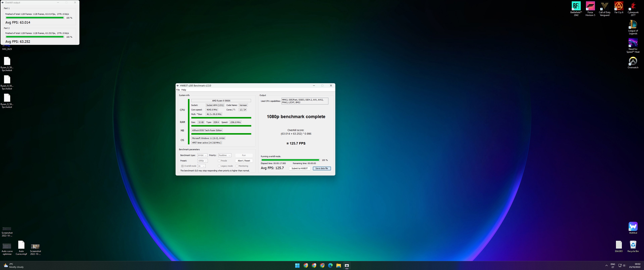The height and width of the screenshot is (270, 644).
Task: Open the Help menu in HWBOT
Action: pos(184,90)
